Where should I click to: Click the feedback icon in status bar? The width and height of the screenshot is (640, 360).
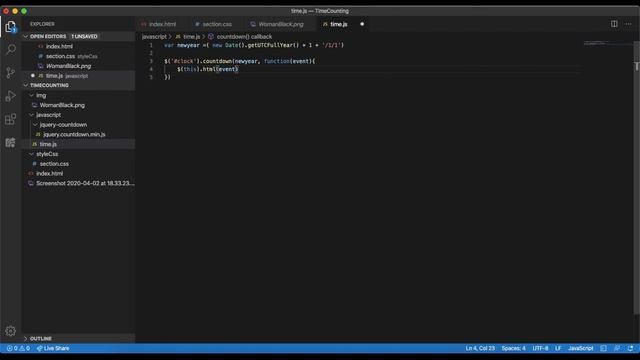point(617,348)
